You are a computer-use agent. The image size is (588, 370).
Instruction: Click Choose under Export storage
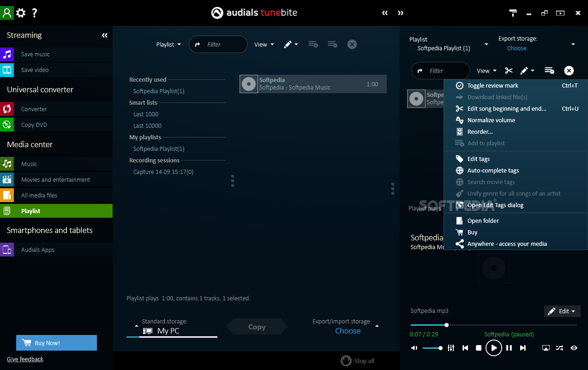pos(516,48)
